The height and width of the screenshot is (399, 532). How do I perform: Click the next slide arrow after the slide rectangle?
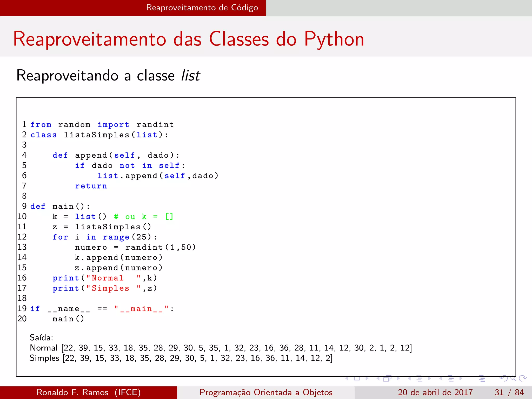[x=367, y=378]
